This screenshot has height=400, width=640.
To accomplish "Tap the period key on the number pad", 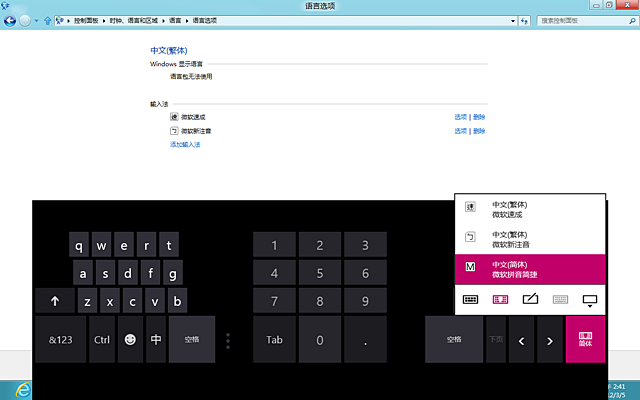I will pyautogui.click(x=365, y=339).
